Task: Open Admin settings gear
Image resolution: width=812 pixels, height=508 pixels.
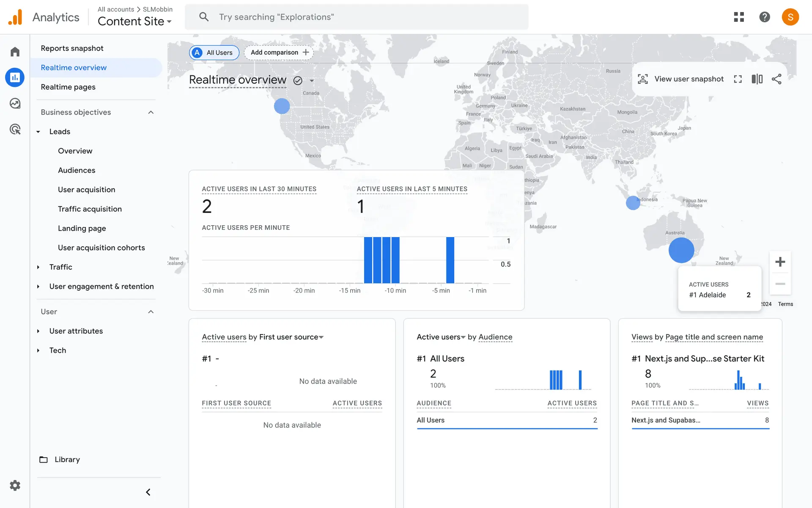Action: point(15,485)
